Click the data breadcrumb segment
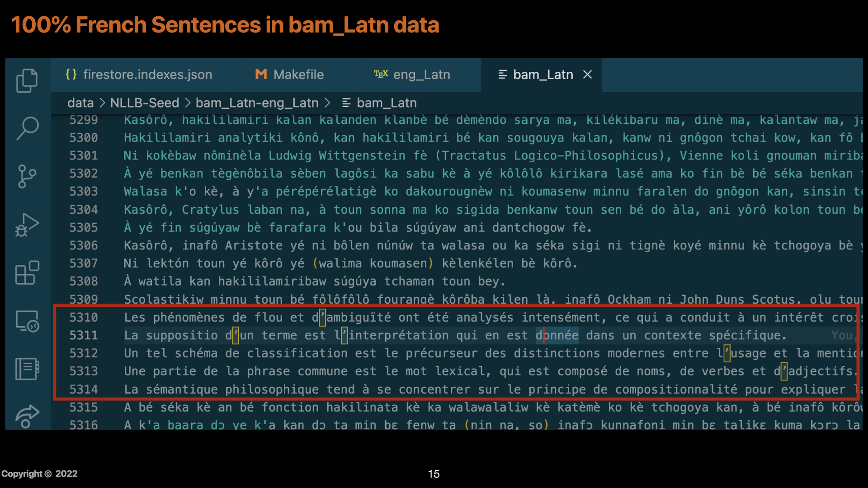868x488 pixels. pyautogui.click(x=80, y=103)
